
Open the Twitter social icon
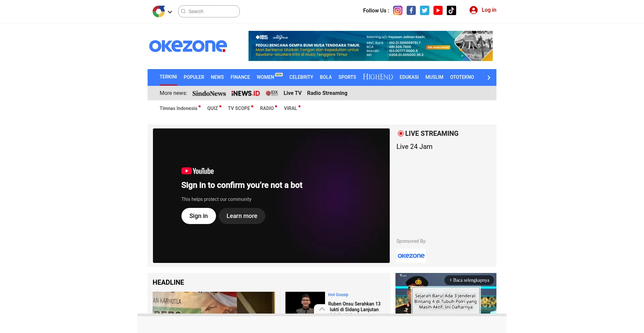[425, 10]
